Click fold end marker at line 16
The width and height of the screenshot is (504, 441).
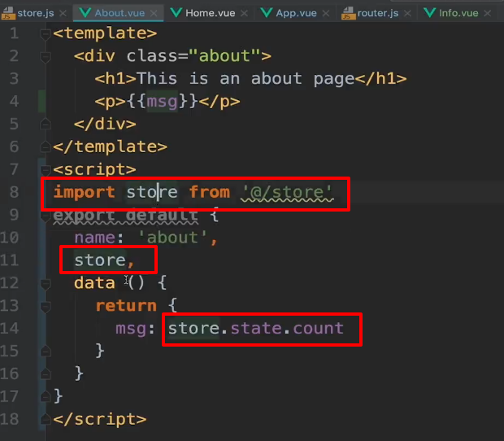(x=46, y=374)
